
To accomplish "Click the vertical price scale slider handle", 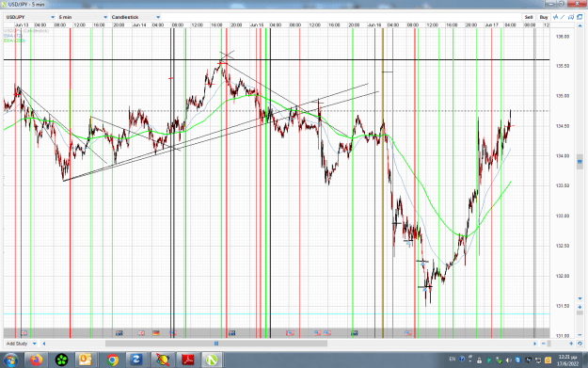I will [x=580, y=162].
